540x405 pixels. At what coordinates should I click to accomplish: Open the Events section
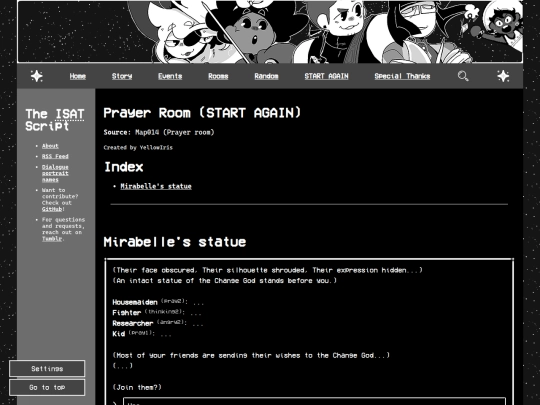(x=170, y=76)
